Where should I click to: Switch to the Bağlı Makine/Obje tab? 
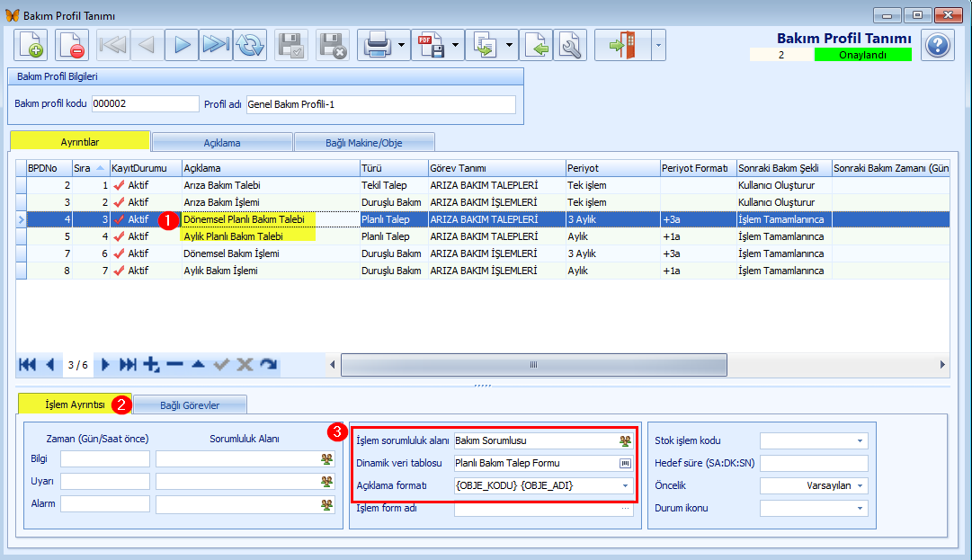[x=364, y=143]
